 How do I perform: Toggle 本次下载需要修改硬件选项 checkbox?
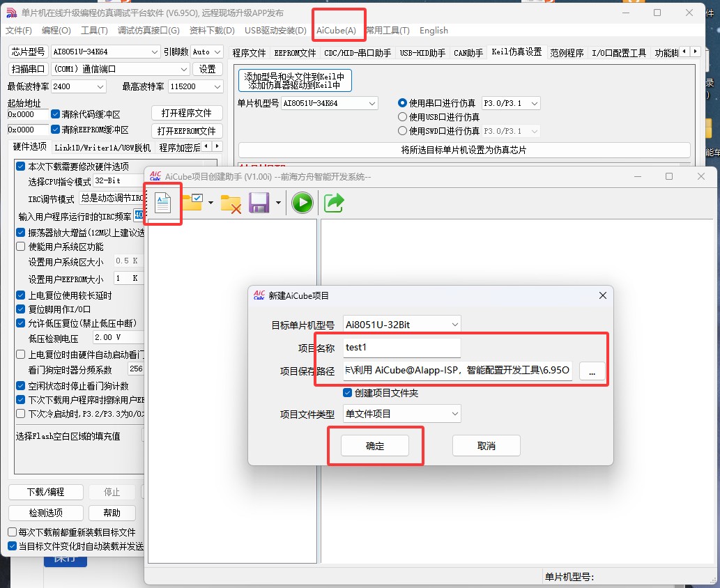(x=21, y=167)
